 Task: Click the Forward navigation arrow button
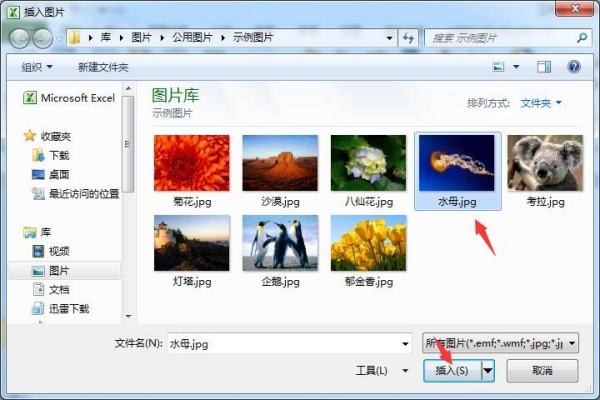(42, 38)
